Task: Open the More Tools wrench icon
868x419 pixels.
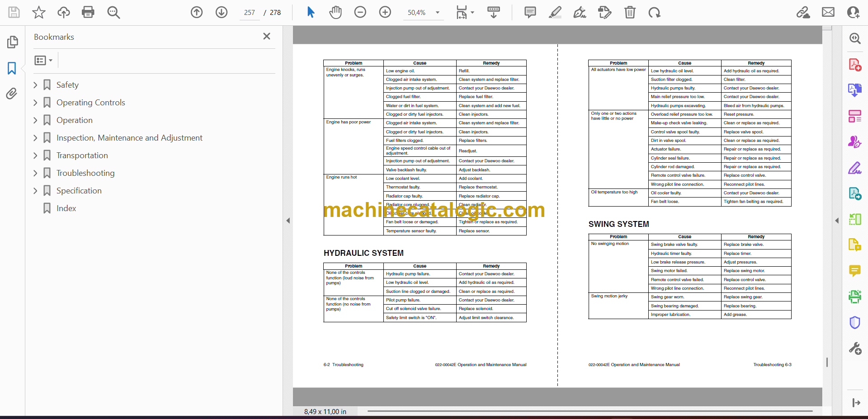Action: click(x=855, y=348)
